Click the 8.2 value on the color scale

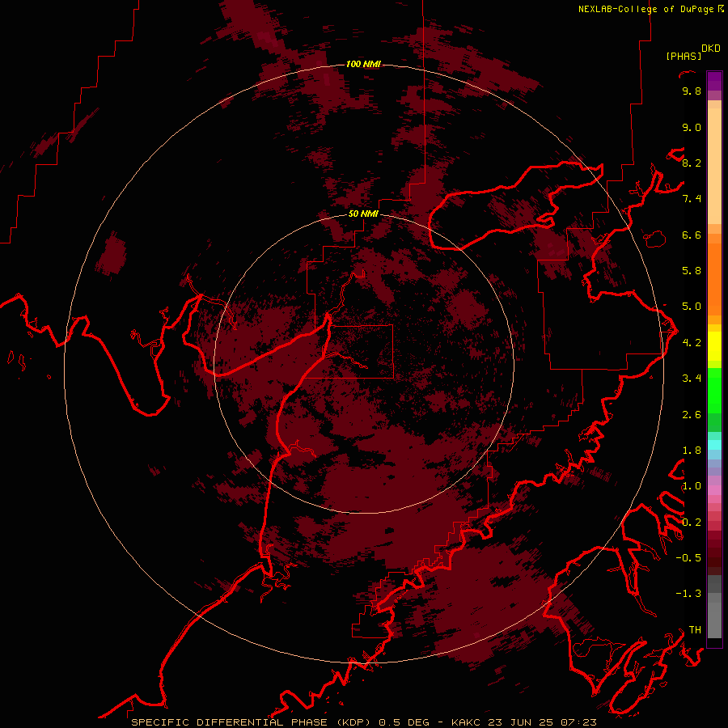tap(692, 163)
